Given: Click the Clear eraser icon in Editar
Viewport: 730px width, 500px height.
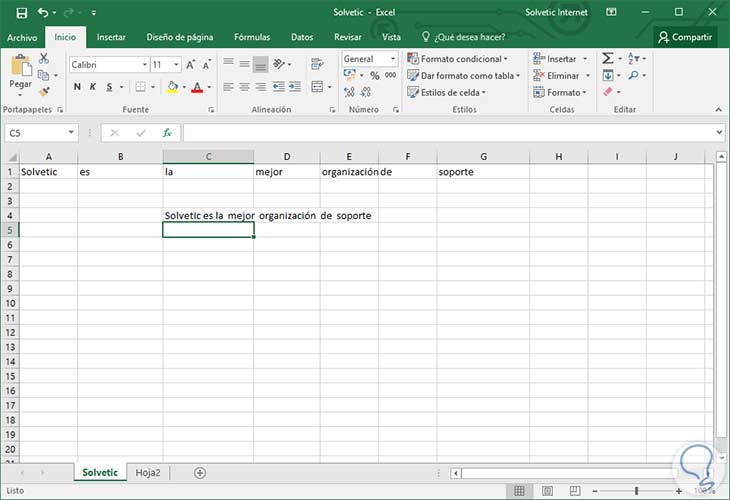Looking at the screenshot, I should [x=608, y=92].
